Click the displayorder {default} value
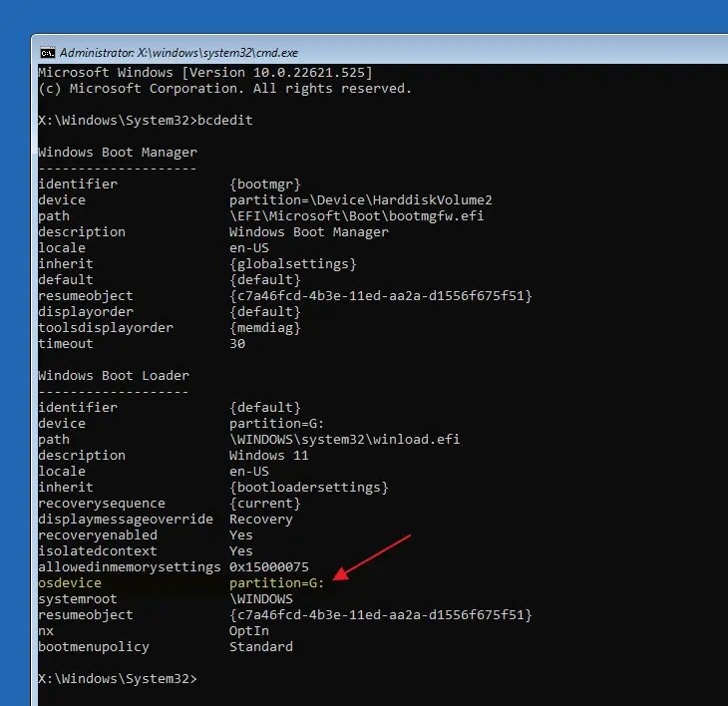Viewport: 728px width, 706px height. pyautogui.click(x=265, y=312)
